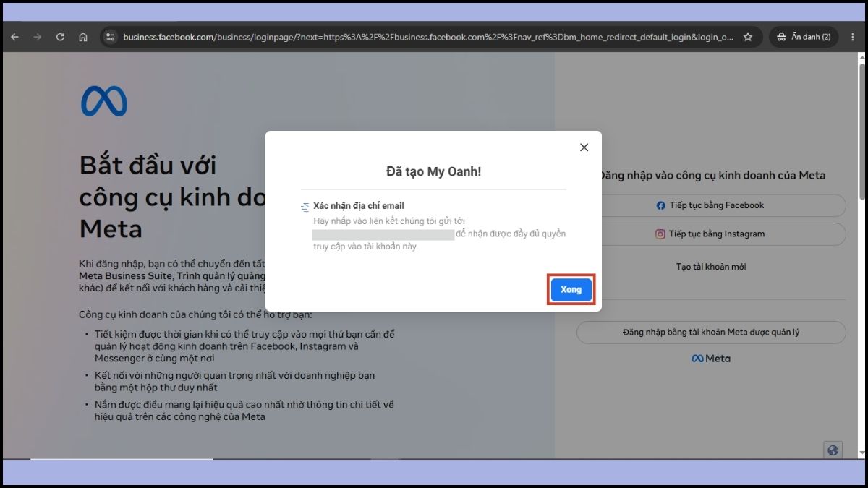
Task: View site information icon beside the URL
Action: point(109,37)
